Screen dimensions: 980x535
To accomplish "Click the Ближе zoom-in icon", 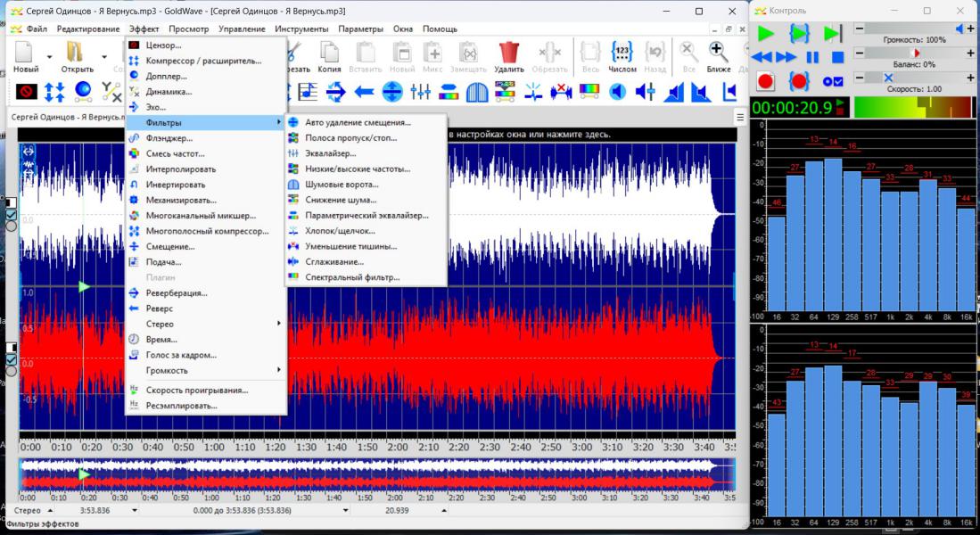I will 719,52.
